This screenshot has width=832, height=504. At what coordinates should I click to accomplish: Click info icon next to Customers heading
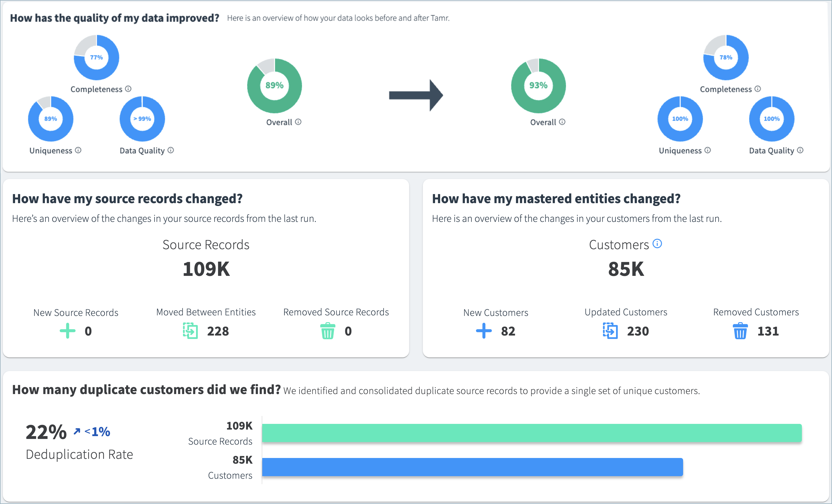(657, 243)
